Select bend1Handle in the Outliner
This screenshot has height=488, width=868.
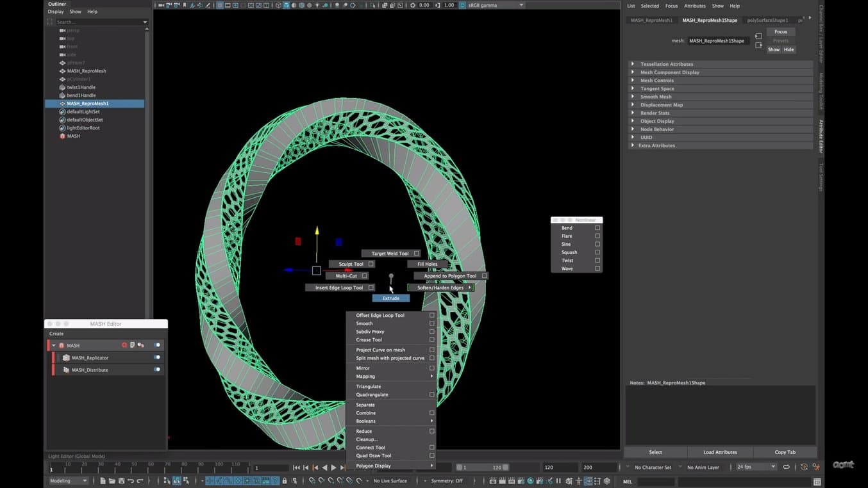pos(81,95)
